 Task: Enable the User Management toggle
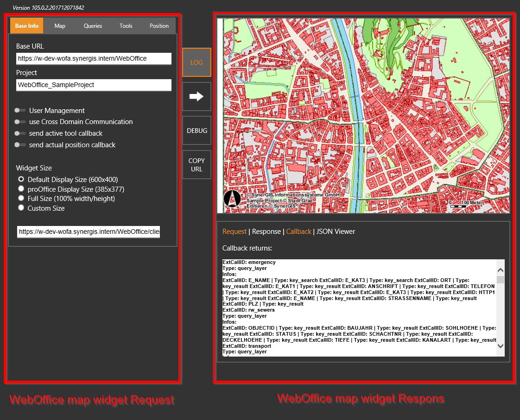point(20,111)
